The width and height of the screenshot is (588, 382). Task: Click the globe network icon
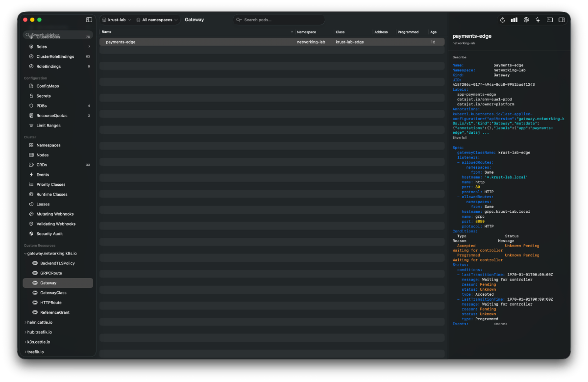point(526,20)
